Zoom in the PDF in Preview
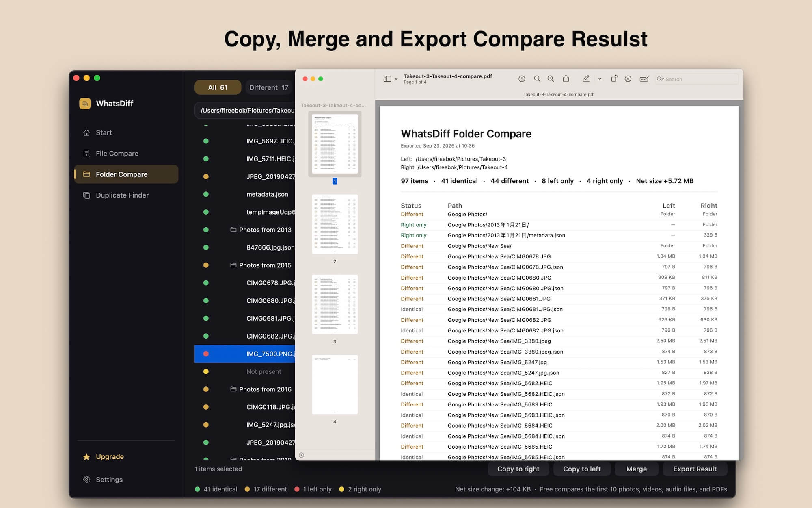Screen dimensions: 812x508 [551, 79]
